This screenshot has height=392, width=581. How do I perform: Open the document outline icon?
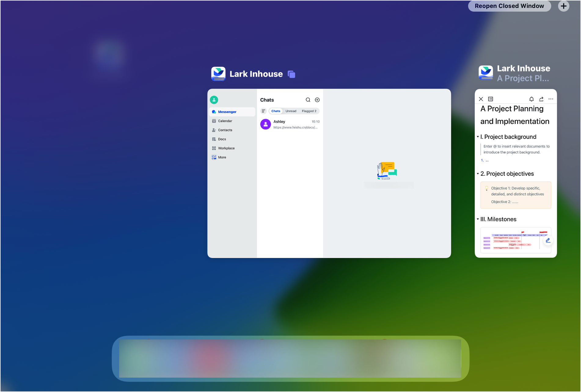(x=491, y=99)
